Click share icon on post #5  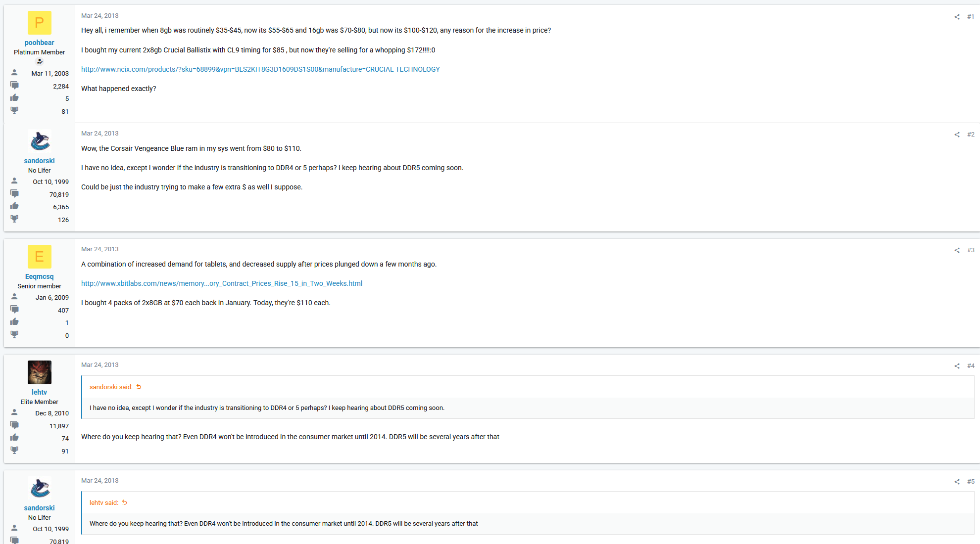957,482
